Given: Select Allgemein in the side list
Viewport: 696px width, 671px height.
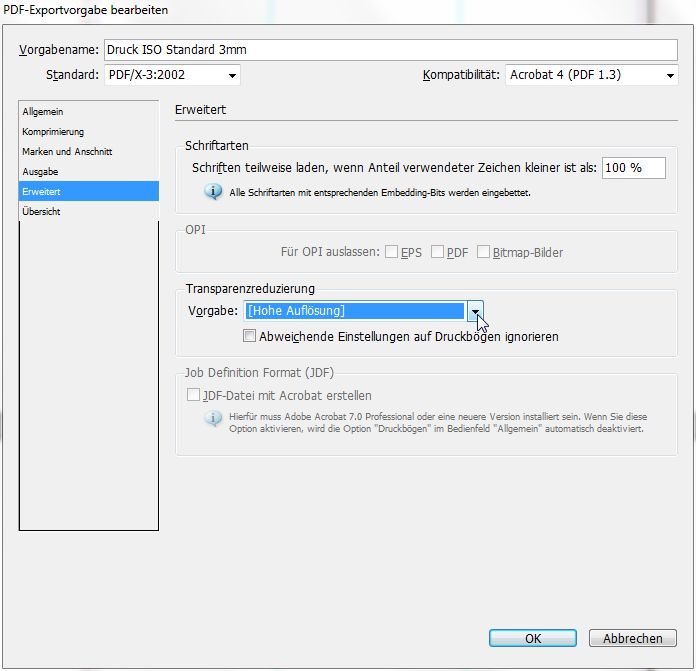Looking at the screenshot, I should click(x=43, y=112).
